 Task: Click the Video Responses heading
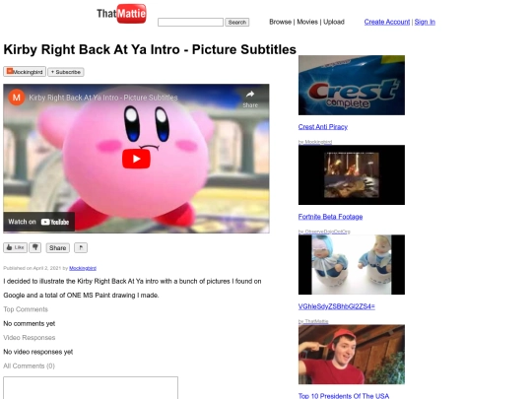coord(30,338)
